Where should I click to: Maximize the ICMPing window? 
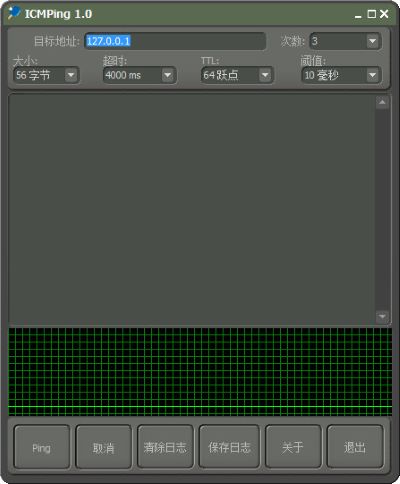point(371,14)
